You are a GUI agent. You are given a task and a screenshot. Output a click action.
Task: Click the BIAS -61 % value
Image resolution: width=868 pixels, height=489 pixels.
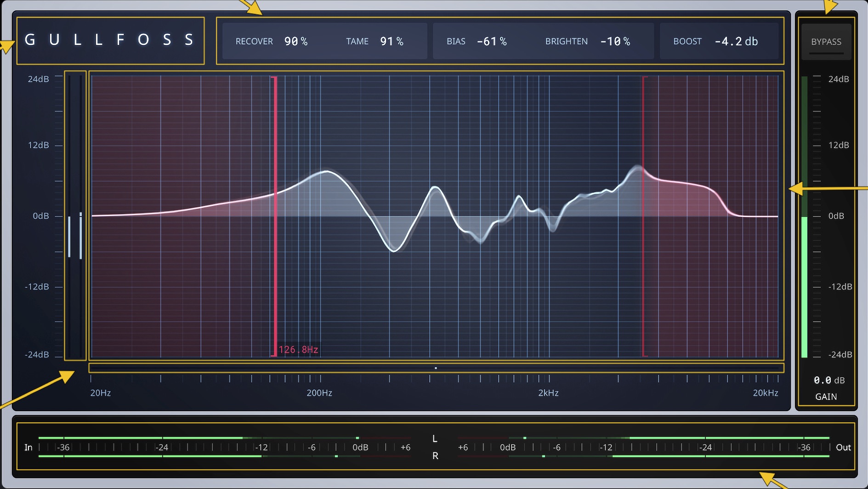pyautogui.click(x=491, y=41)
